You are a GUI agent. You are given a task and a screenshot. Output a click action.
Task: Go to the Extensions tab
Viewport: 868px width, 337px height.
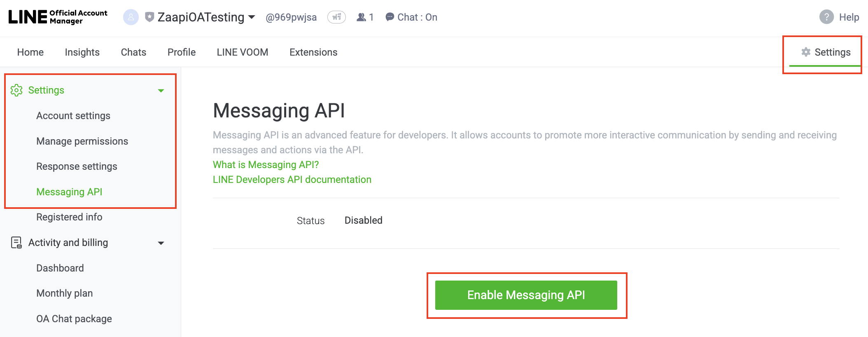(x=313, y=52)
